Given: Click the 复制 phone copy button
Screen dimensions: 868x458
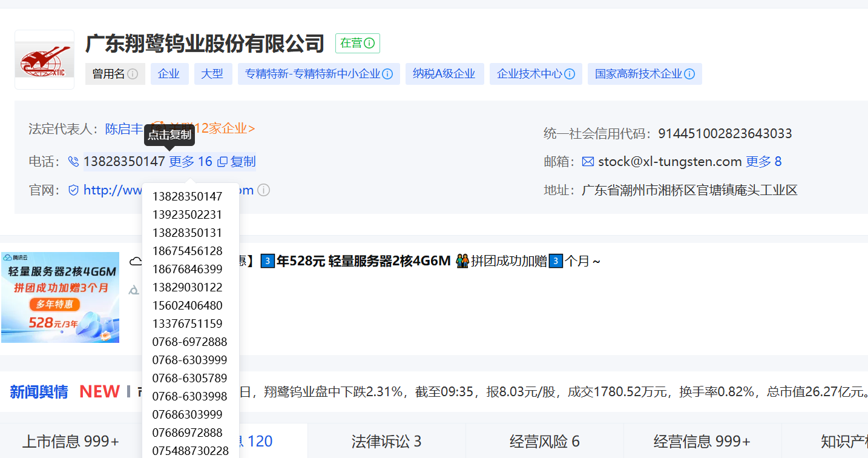Looking at the screenshot, I should click(243, 162).
